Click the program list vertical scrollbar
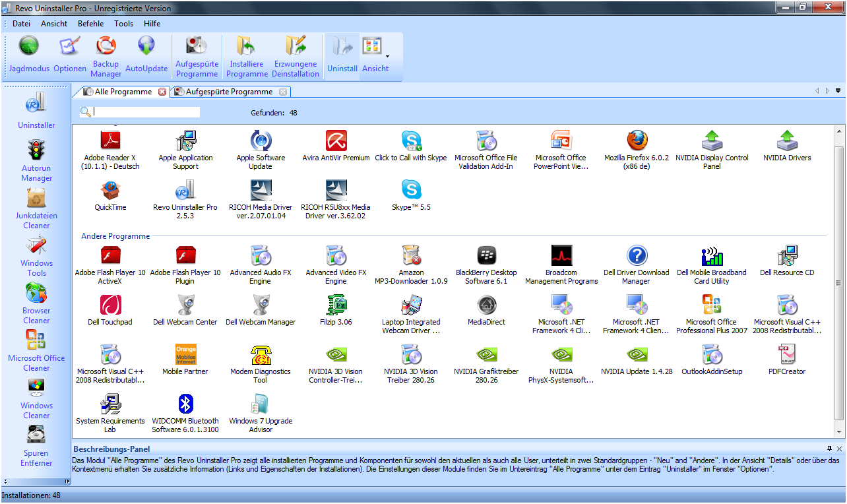The height and width of the screenshot is (504, 847). coord(839,282)
